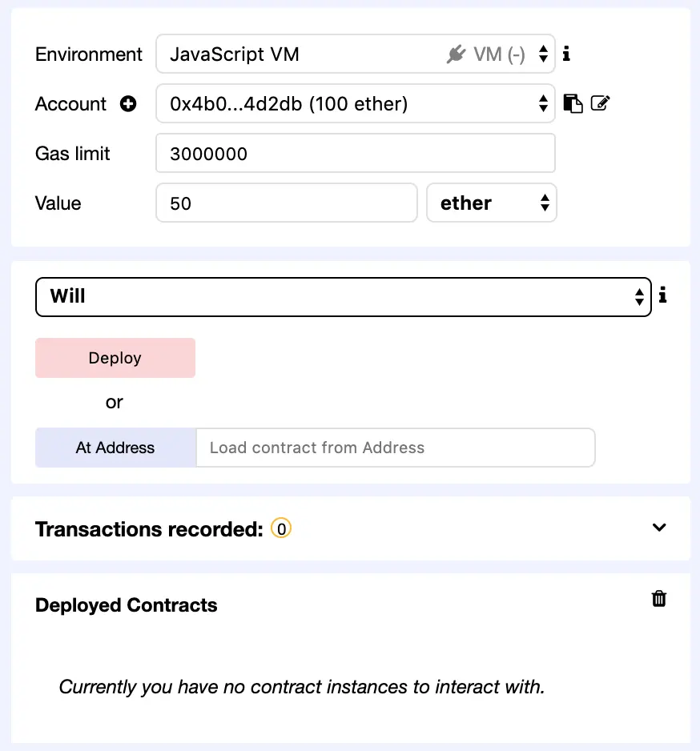
Task: Clear deployed contracts with trash icon
Action: coord(659,599)
